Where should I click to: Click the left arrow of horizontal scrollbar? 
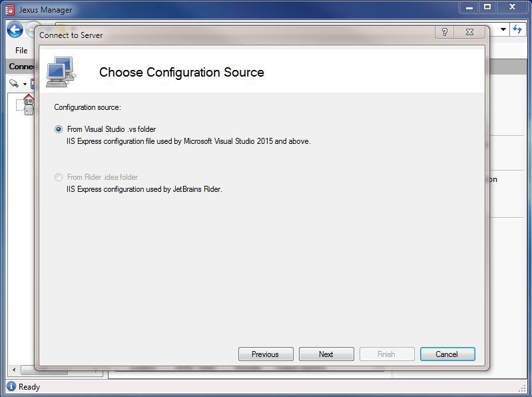click(x=13, y=370)
